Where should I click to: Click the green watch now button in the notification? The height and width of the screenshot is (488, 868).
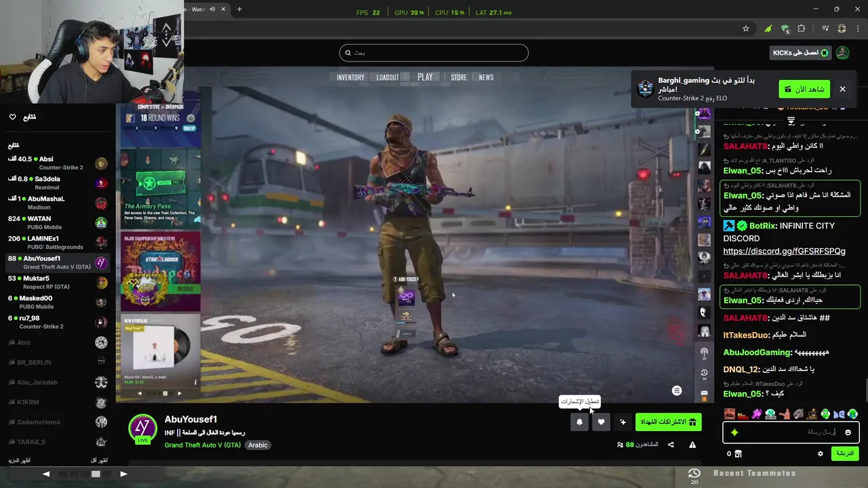pos(804,89)
